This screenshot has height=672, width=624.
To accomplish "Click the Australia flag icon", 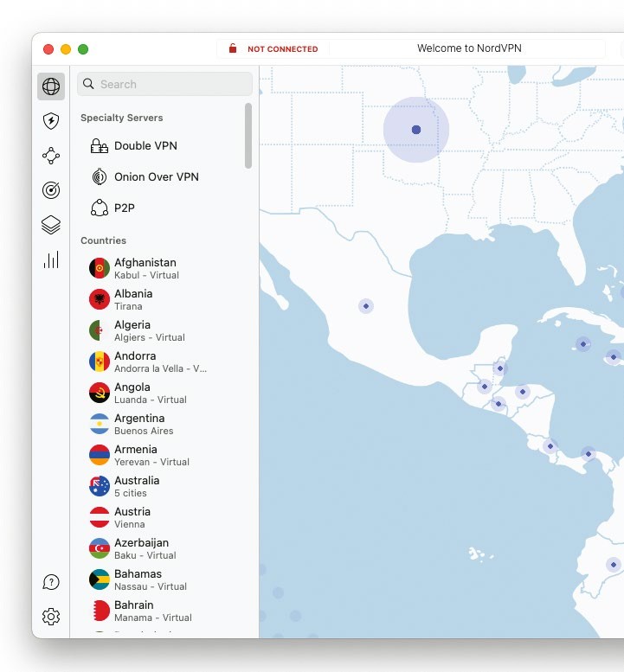I will click(100, 486).
